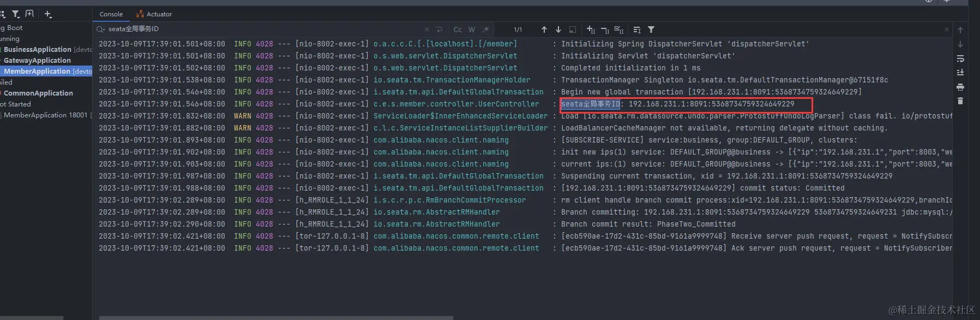Select highlighted MemberApplication service
Screen dimensions: 980x320
coord(46,71)
